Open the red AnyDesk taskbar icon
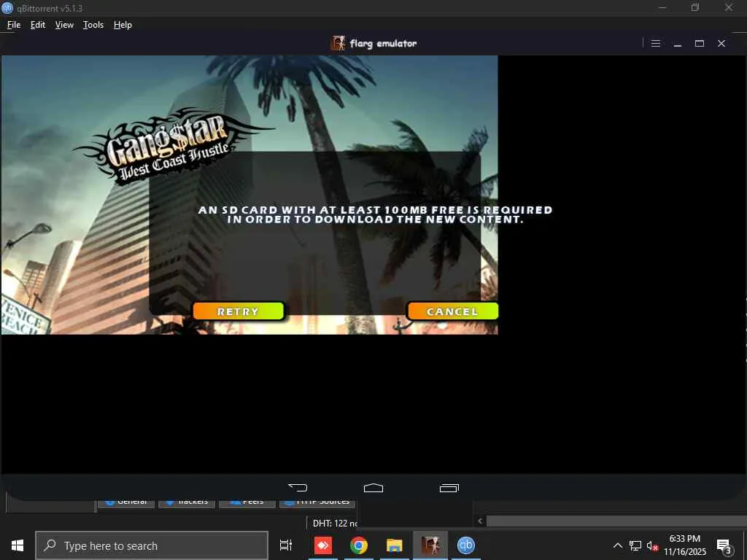This screenshot has height=560, width=747. [x=323, y=545]
